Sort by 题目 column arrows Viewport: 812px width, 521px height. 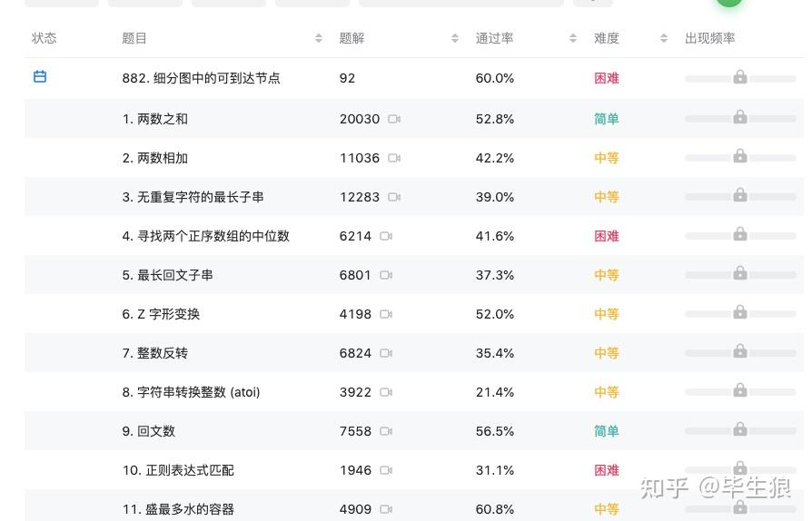tap(319, 38)
